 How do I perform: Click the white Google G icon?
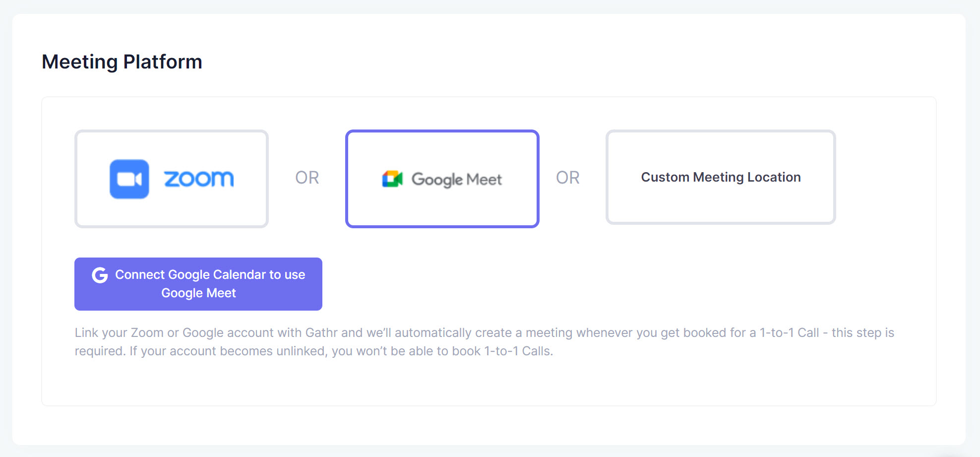tap(100, 275)
